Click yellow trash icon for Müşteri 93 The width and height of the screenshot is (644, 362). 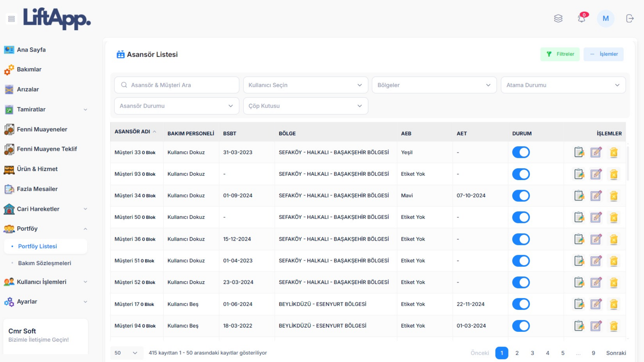(613, 174)
